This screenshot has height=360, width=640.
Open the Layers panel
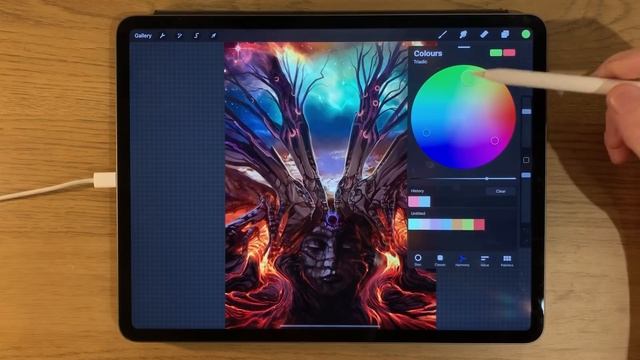(x=505, y=35)
